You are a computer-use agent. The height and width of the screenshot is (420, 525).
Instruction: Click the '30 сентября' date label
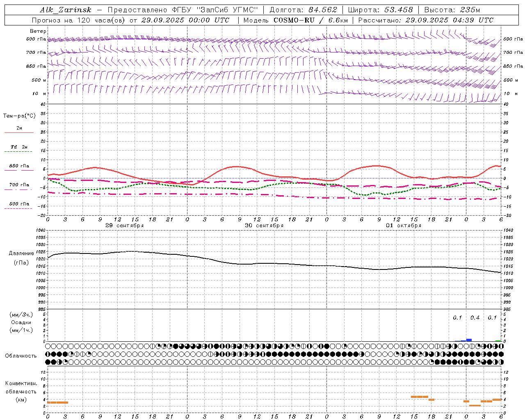(x=264, y=226)
